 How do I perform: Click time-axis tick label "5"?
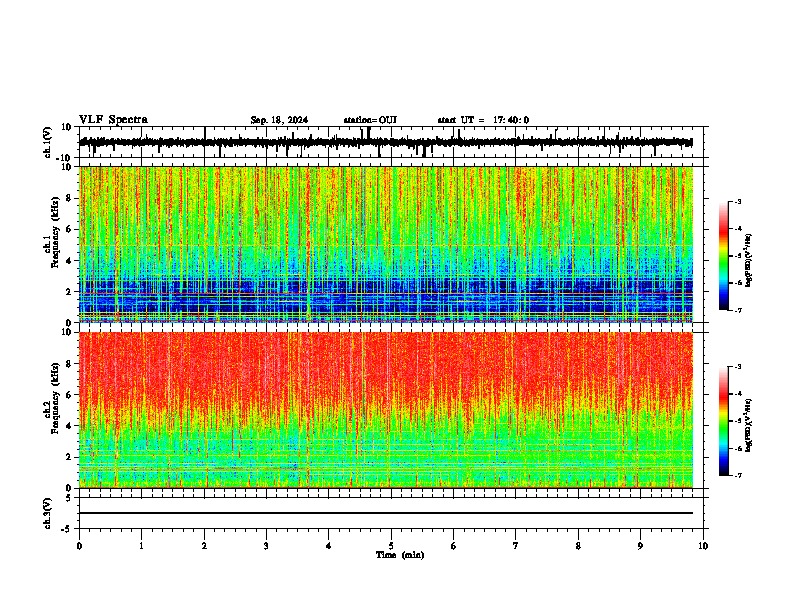[x=391, y=546]
